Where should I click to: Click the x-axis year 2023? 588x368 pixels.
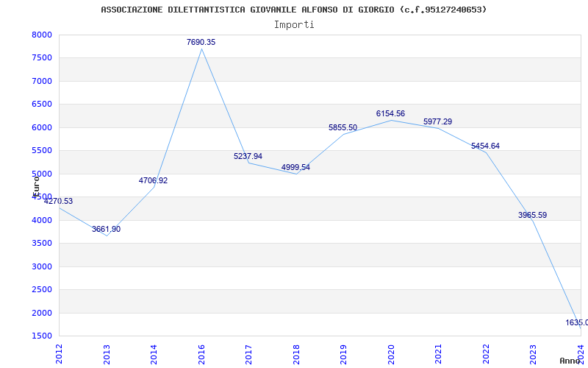pyautogui.click(x=534, y=354)
